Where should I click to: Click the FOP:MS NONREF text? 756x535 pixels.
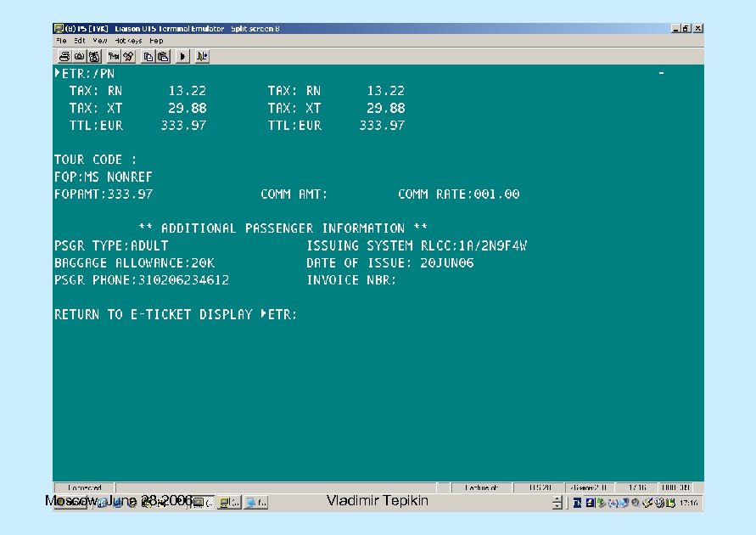(104, 177)
